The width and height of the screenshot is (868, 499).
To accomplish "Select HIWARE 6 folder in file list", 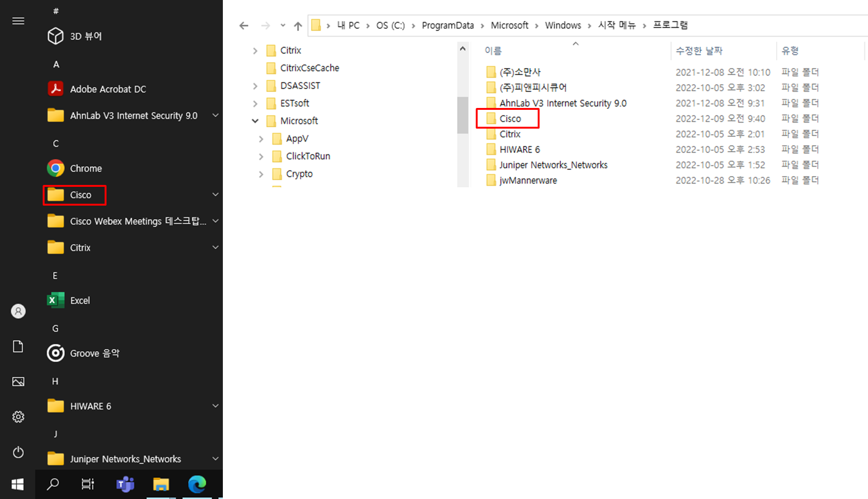I will pos(513,149).
